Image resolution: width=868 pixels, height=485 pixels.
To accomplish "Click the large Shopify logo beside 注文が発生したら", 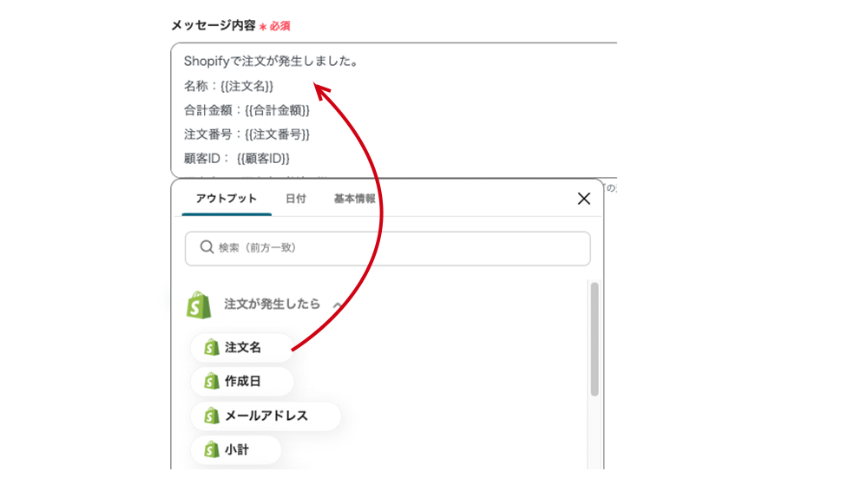I will pyautogui.click(x=199, y=305).
